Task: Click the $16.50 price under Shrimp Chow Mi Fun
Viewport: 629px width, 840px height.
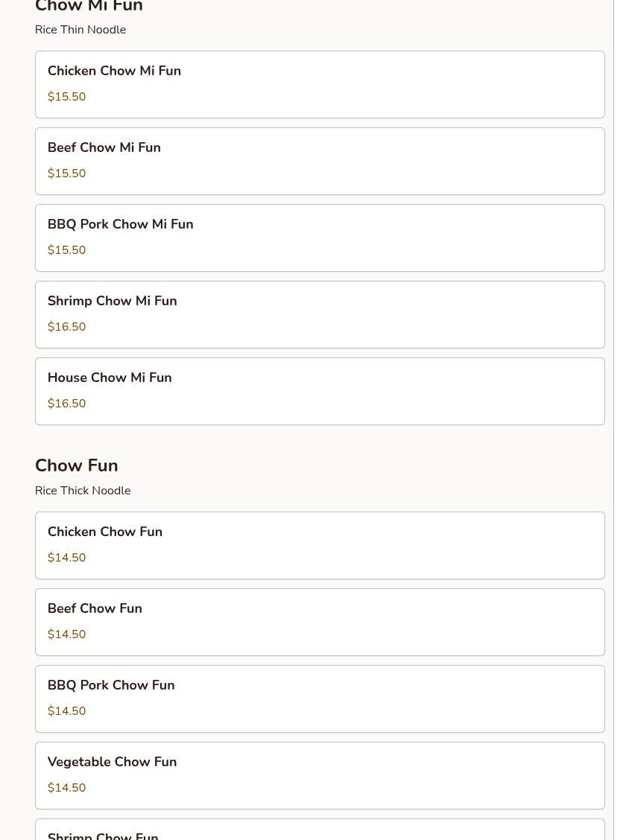Action: click(x=66, y=326)
